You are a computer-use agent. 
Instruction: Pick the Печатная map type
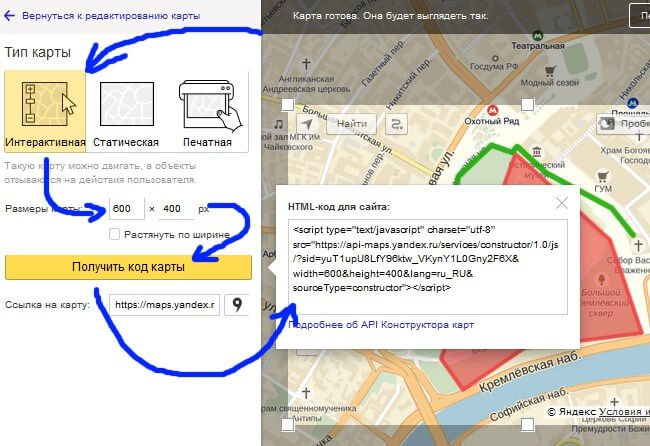[x=206, y=111]
